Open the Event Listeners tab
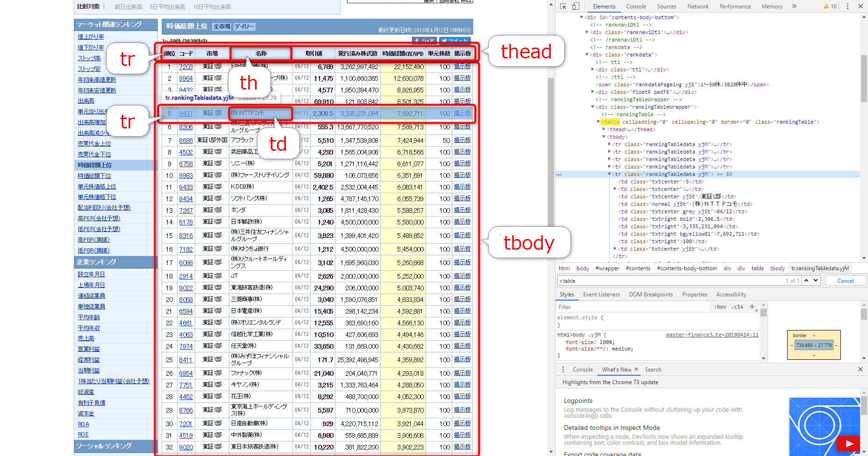This screenshot has height=456, width=868. click(602, 295)
